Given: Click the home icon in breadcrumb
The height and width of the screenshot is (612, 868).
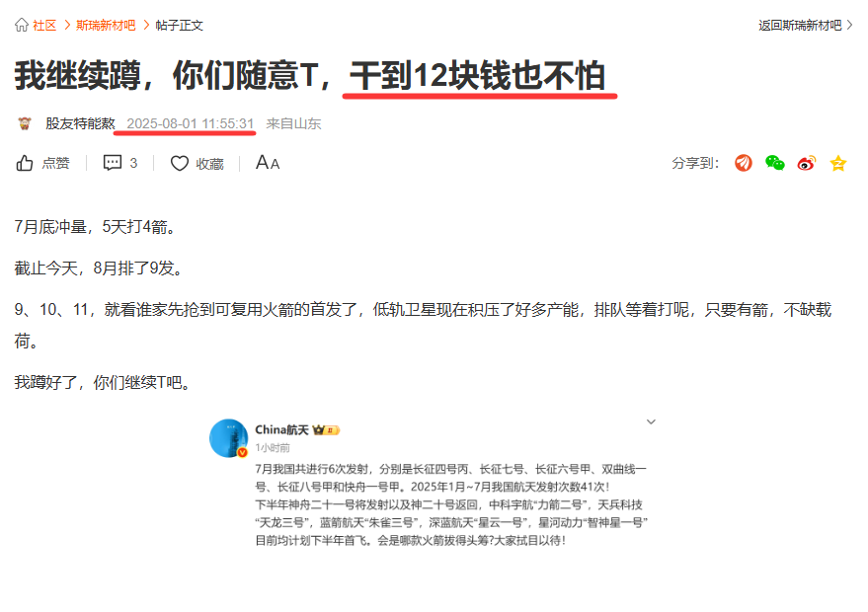Looking at the screenshot, I should 22,25.
